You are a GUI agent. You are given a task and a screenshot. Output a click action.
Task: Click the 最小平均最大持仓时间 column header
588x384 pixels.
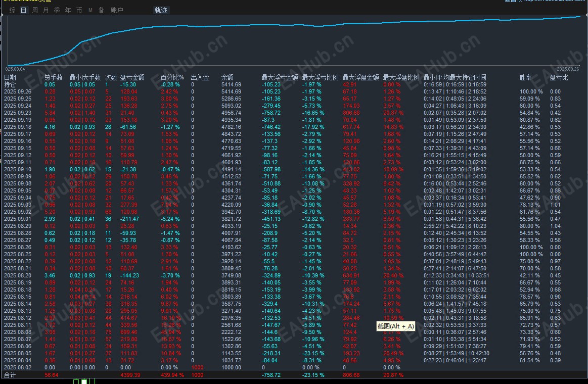pyautogui.click(x=455, y=77)
